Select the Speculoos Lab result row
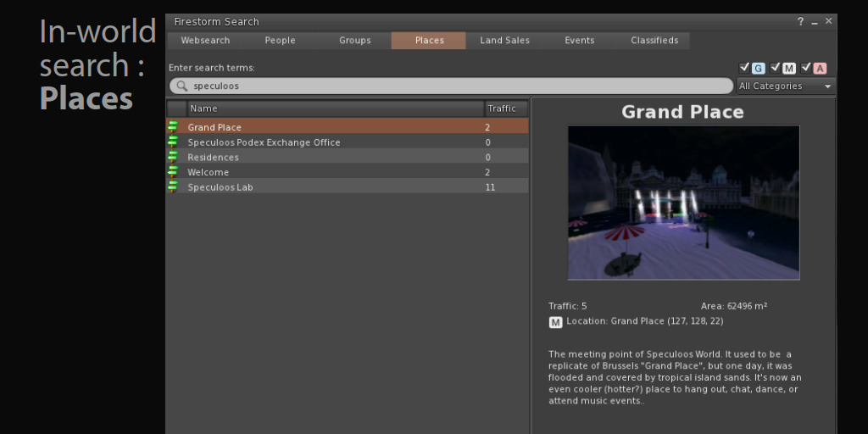Screen dimensions: 868x434 [348, 186]
